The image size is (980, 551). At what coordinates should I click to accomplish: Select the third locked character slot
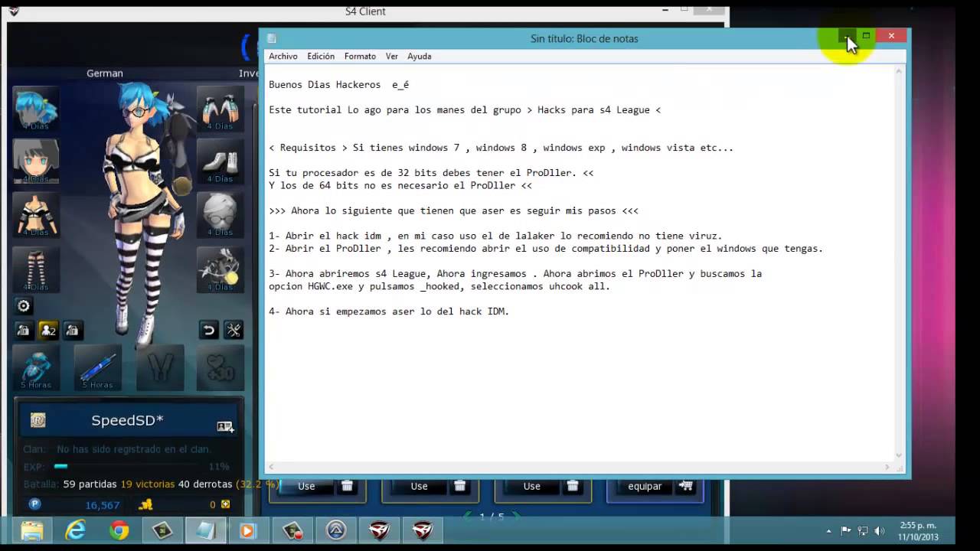coord(72,330)
